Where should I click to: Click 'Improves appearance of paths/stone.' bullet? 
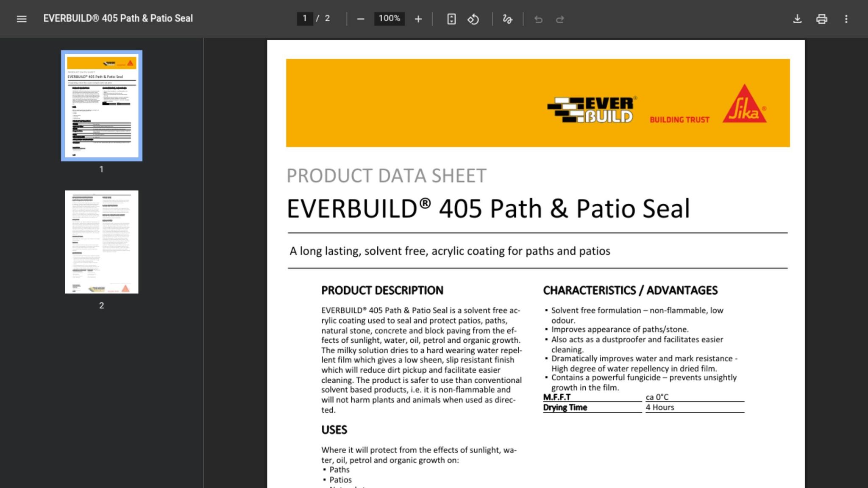point(620,330)
